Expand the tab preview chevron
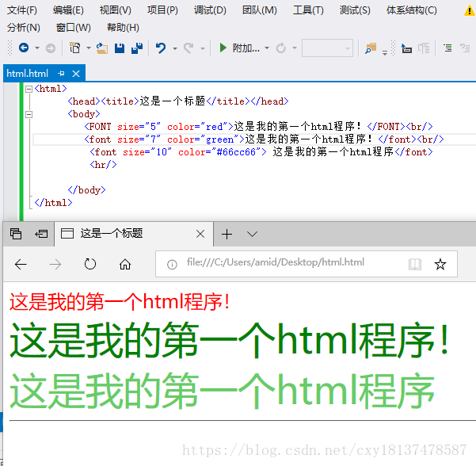This screenshot has width=476, height=466. pyautogui.click(x=252, y=234)
